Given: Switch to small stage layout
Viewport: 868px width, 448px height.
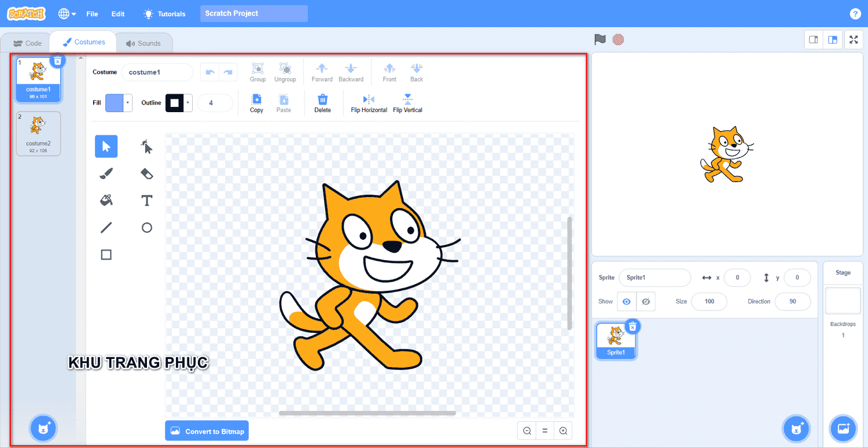Looking at the screenshot, I should 814,40.
